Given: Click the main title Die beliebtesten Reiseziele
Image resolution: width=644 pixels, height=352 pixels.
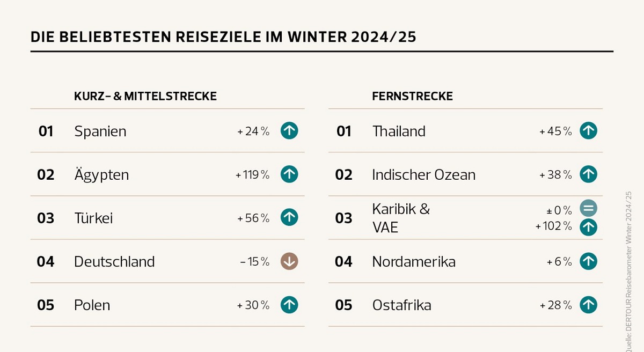Looking at the screenshot, I should [224, 37].
